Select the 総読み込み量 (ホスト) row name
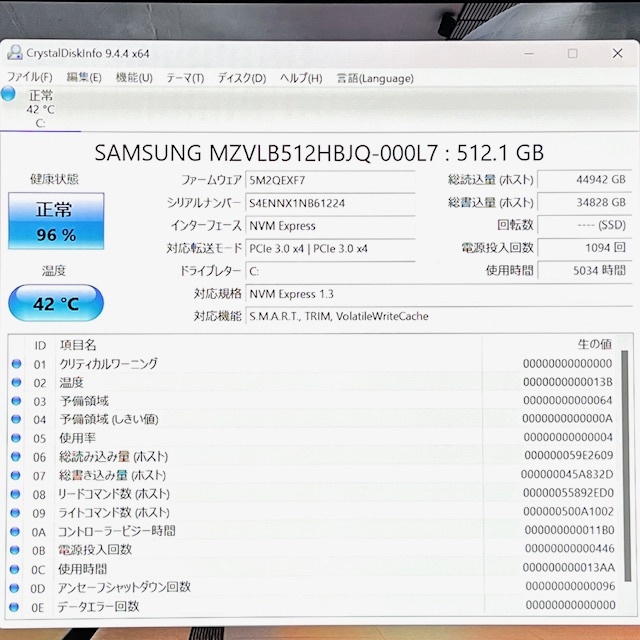 tap(113, 457)
